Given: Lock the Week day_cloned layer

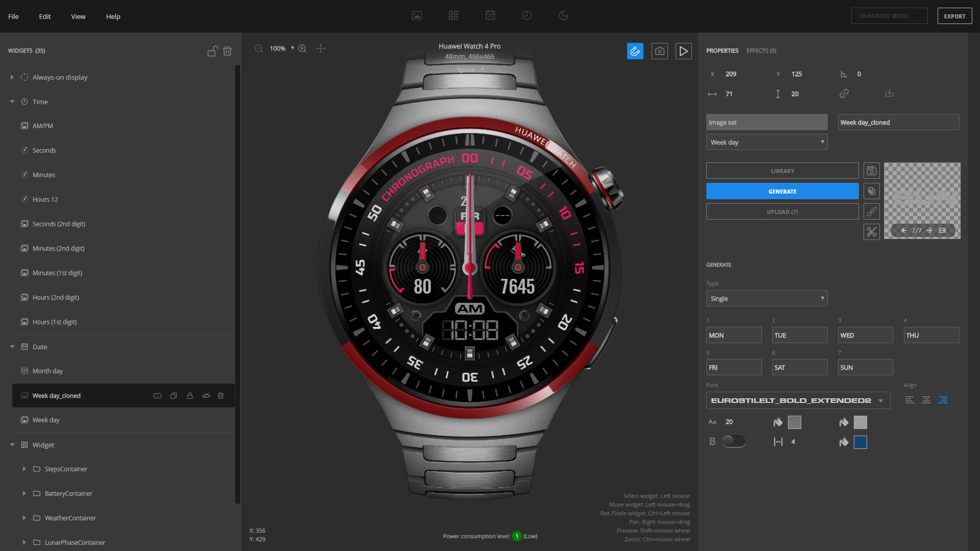Looking at the screenshot, I should click(x=190, y=396).
